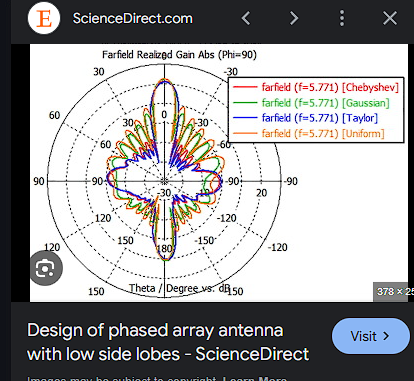This screenshot has height=381, width=414.
Task: Click the Chebyshev legend entry in the plot
Action: tap(316, 87)
